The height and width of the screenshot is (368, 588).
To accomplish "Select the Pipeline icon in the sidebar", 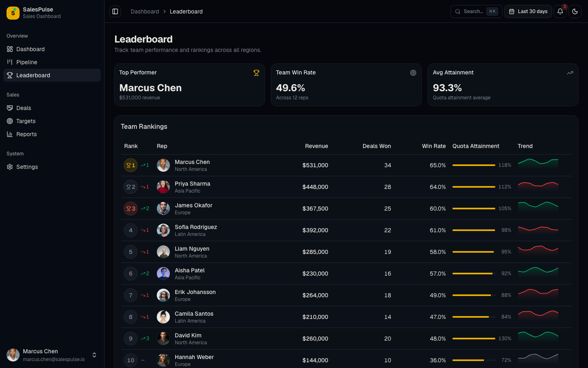I will [9, 62].
